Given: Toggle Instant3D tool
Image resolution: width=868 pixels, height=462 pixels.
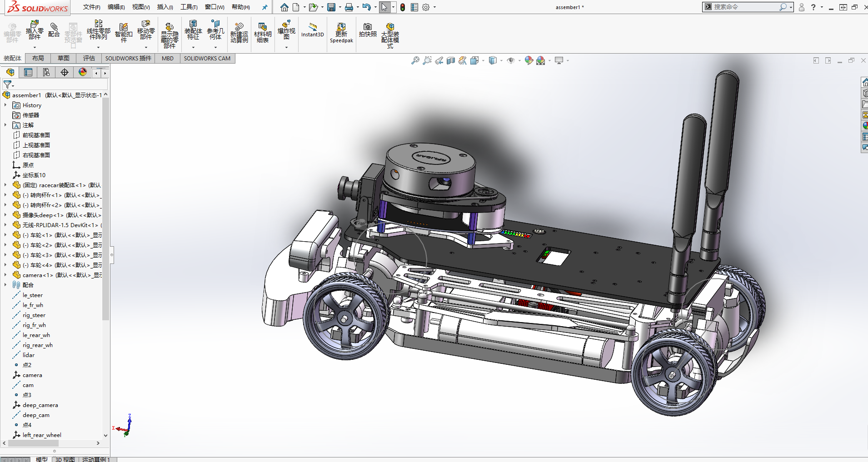Looking at the screenshot, I should pyautogui.click(x=313, y=30).
